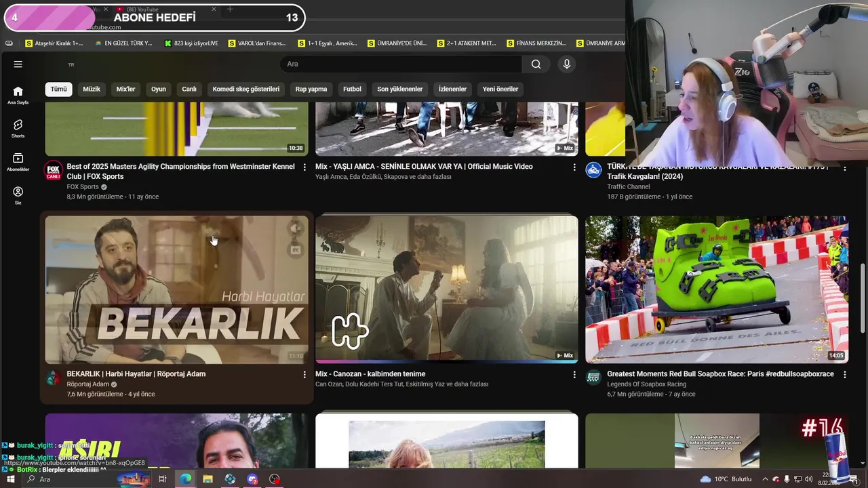Image resolution: width=868 pixels, height=488 pixels.
Task: Select the Yeni öneriler chip
Action: [x=500, y=89]
